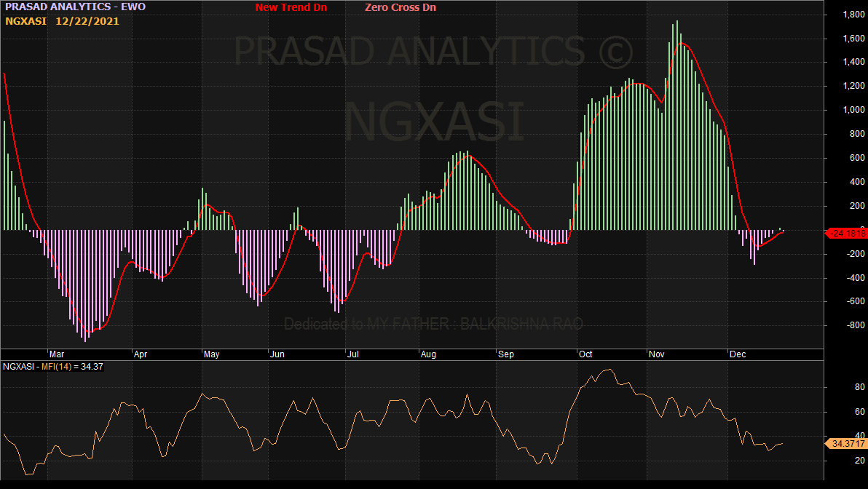
Task: Select the NGXASI - MFI(14) indicator label
Action: (x=54, y=367)
